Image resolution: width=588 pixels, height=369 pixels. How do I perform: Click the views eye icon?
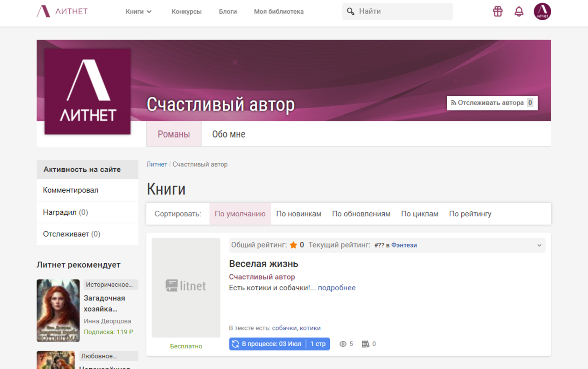point(343,344)
